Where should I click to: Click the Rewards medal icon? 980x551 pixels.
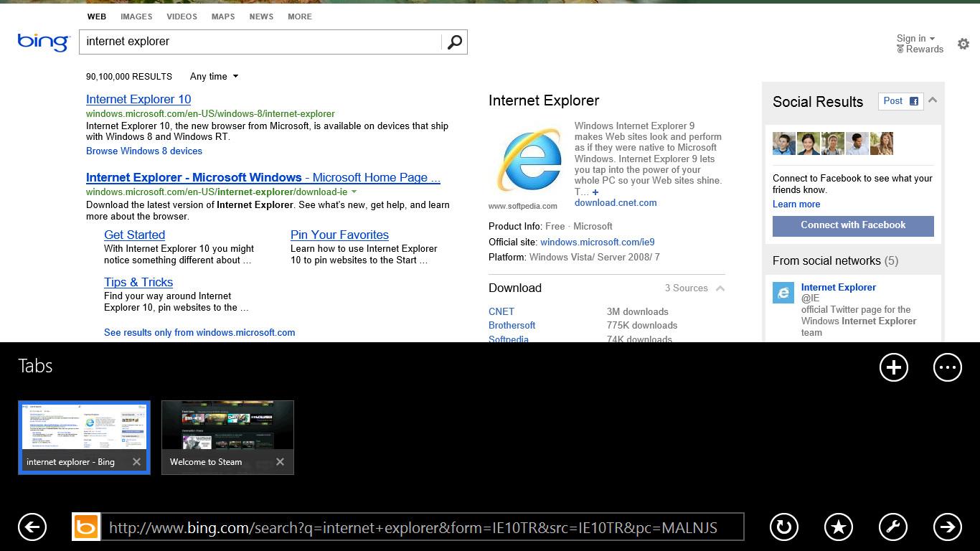pos(900,50)
